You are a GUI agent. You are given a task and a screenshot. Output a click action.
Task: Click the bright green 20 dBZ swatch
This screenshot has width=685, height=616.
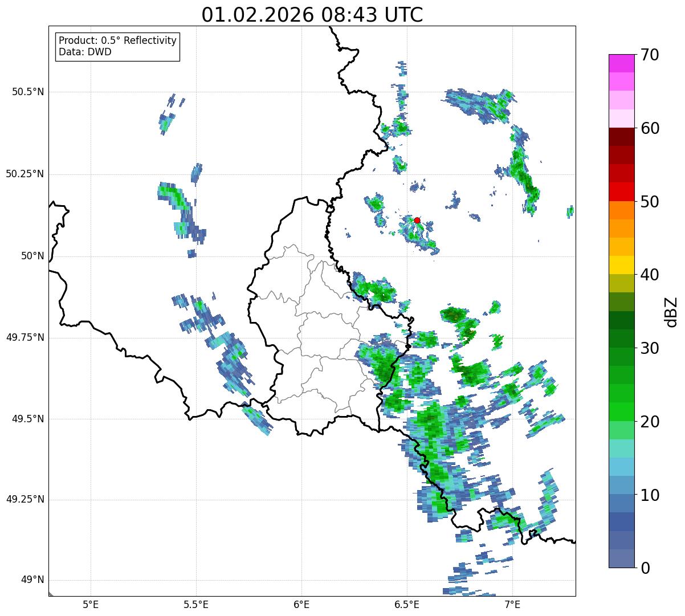tap(621, 412)
